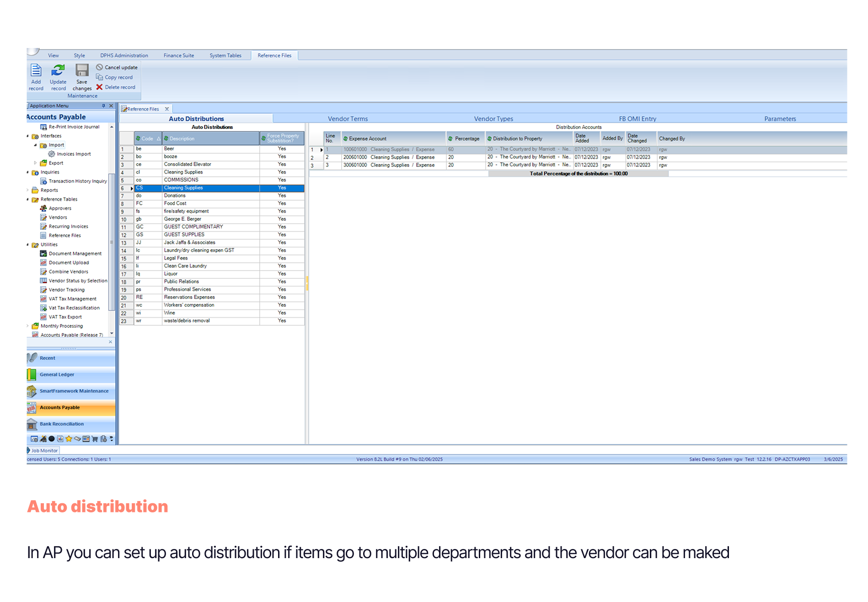
Task: Open General Ledger module
Action: tap(71, 374)
